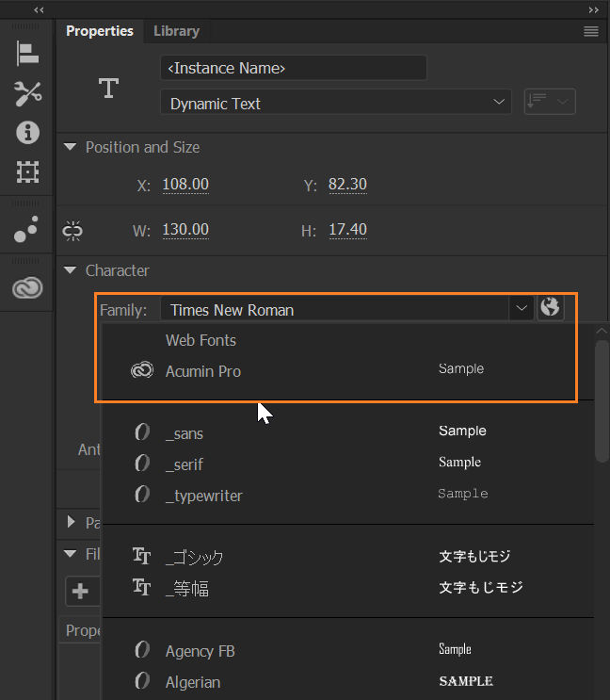Click the Instance Name input field
Image resolution: width=610 pixels, height=700 pixels.
click(x=294, y=68)
